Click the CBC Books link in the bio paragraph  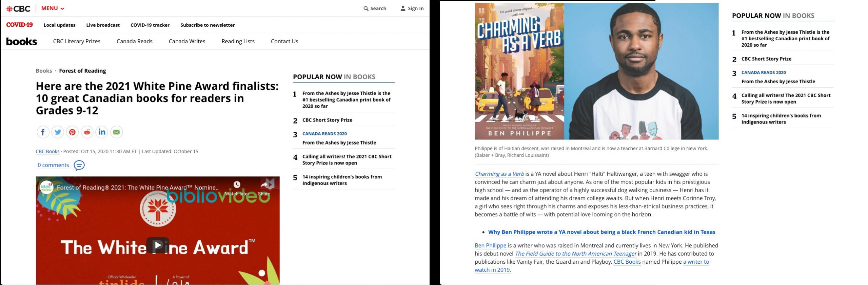627,262
